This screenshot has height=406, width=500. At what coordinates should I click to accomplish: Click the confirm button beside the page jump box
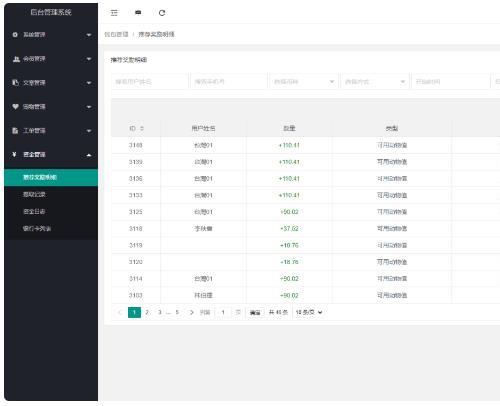(x=255, y=313)
